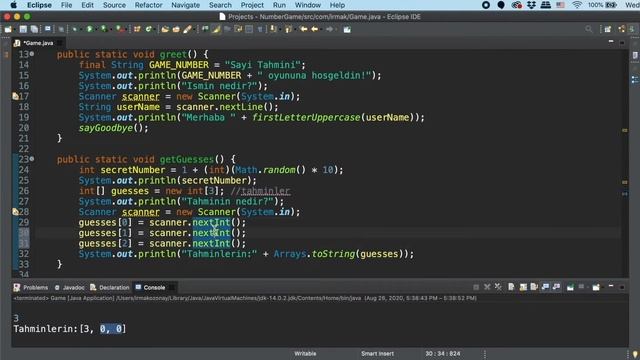Minimize the editor area
Viewport: 640px width, 360px height.
pyautogui.click(x=611, y=42)
